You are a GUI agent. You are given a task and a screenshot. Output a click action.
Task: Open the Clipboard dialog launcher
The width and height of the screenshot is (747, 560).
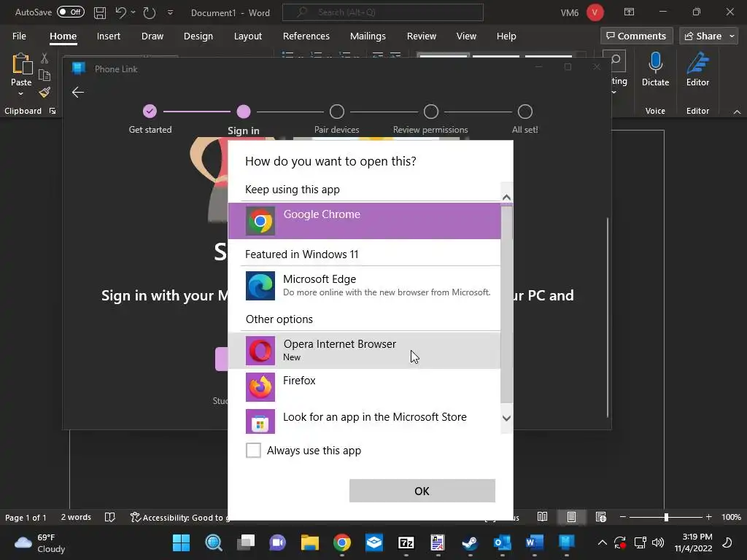click(x=53, y=111)
